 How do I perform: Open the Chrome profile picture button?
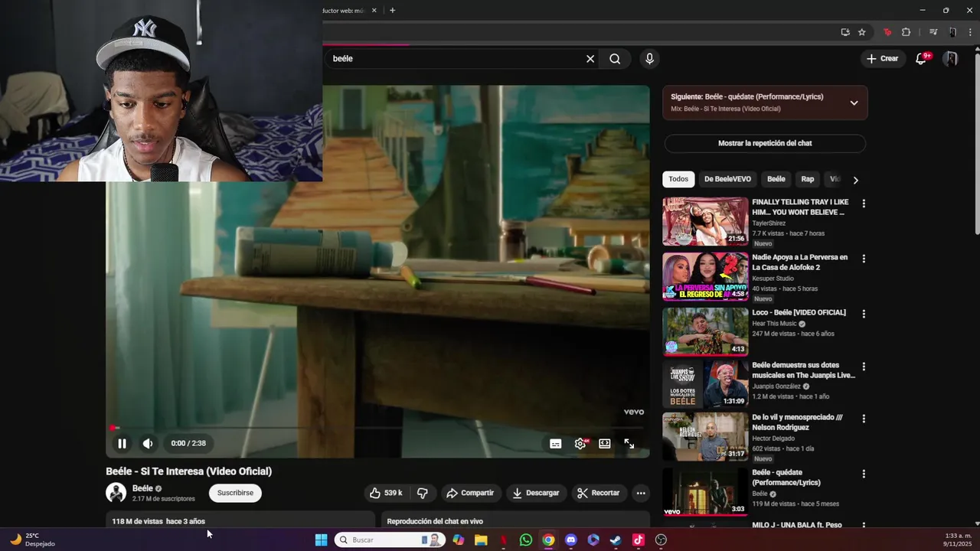[952, 32]
